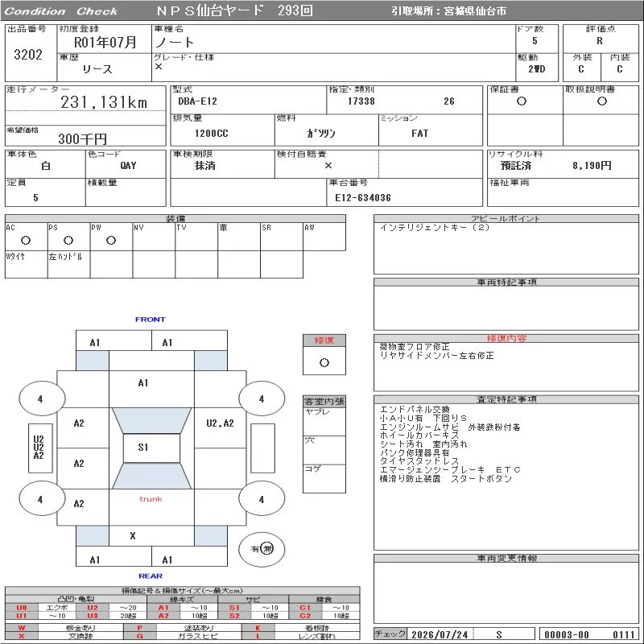Viewport: 644px width, 644px height.
Task: Click the 'コゲ' interior trim cell
Action: tap(324, 478)
